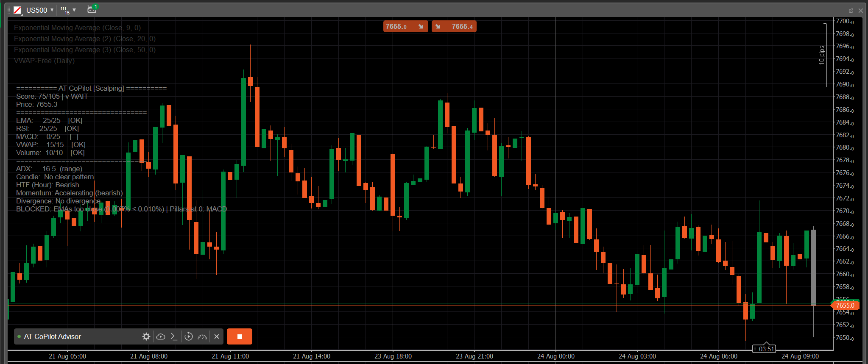
Task: Open the cBot log console icon
Action: point(174,336)
